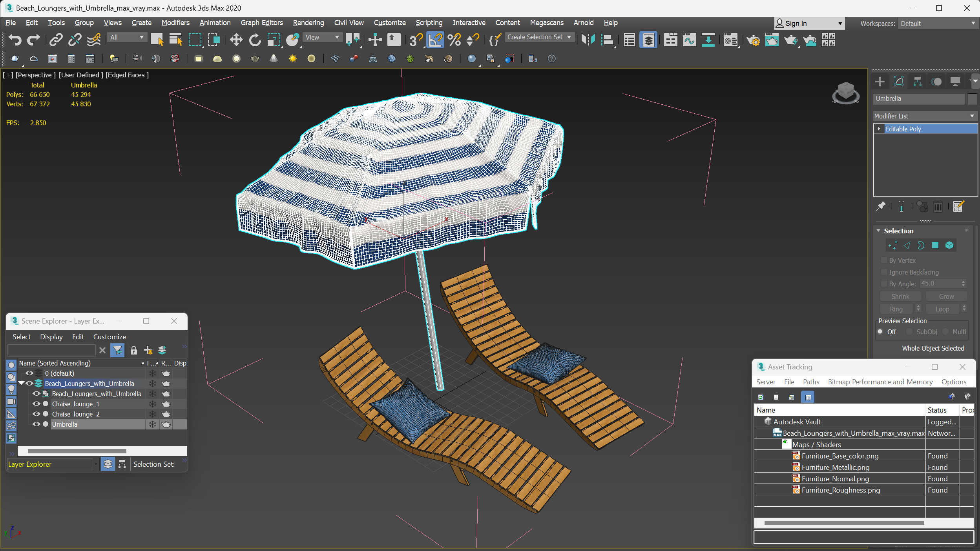Open the Curve Editor icon
The width and height of the screenshot is (980, 551).
pos(690,40)
